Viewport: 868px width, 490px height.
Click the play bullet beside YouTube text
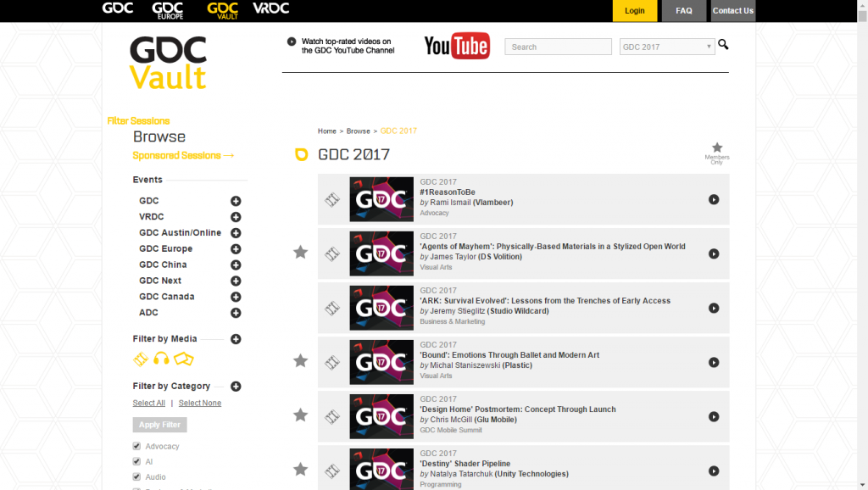pyautogui.click(x=292, y=42)
